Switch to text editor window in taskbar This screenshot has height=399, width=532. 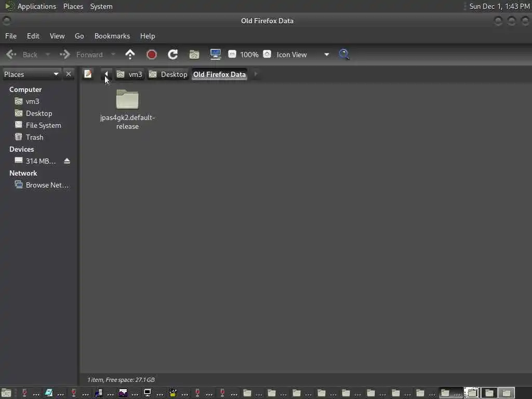55,393
